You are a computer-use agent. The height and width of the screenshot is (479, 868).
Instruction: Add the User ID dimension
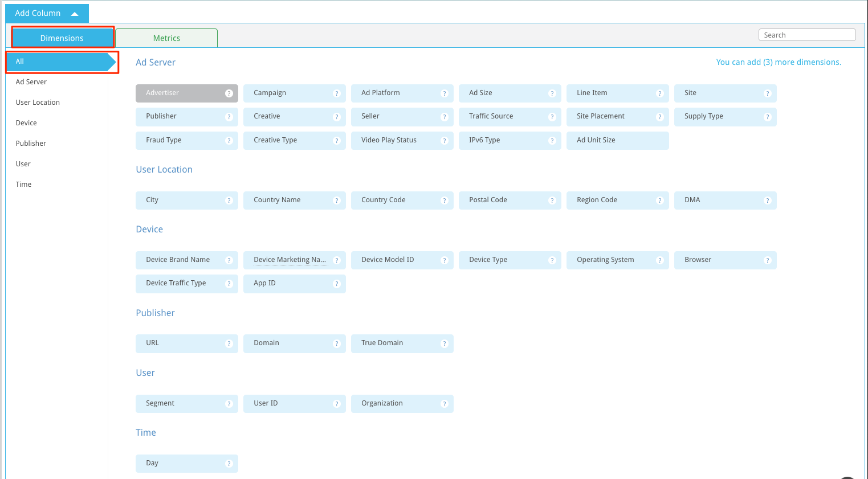tap(295, 404)
